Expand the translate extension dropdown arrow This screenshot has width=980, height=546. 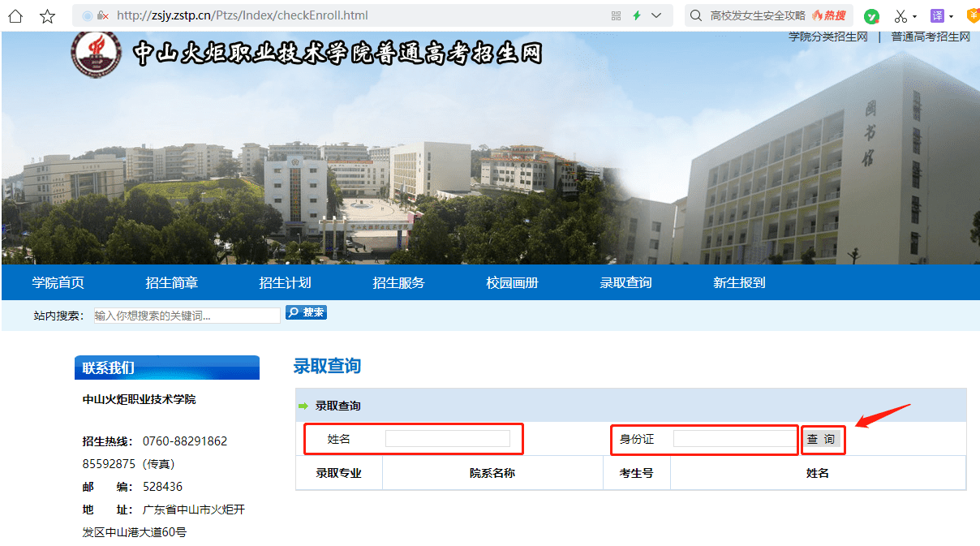952,16
